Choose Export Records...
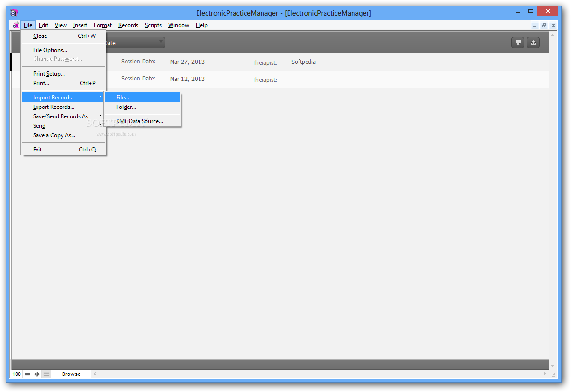Screen dimensions: 571x392 pyautogui.click(x=63, y=107)
